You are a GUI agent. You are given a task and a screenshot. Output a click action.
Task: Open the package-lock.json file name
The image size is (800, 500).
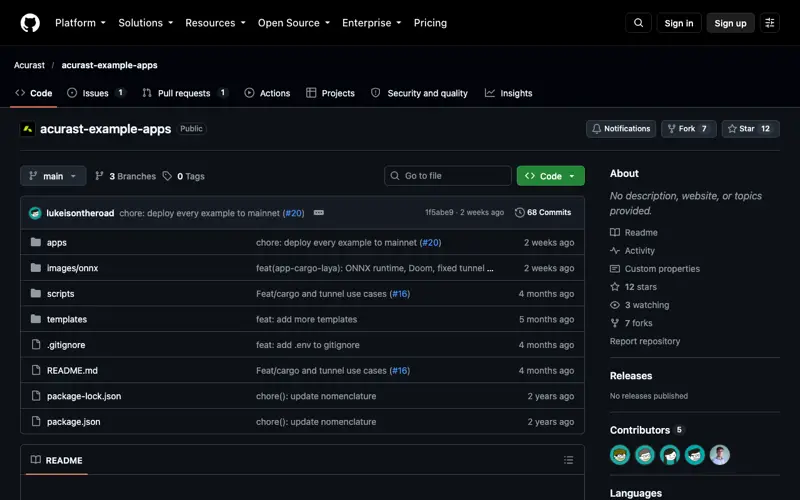[84, 395]
